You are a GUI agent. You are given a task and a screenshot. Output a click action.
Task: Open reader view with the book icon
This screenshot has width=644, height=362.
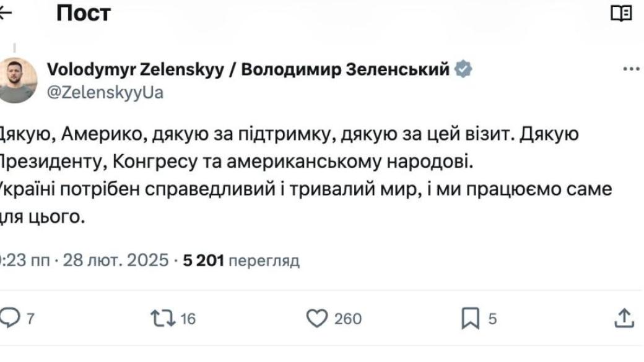pyautogui.click(x=621, y=13)
